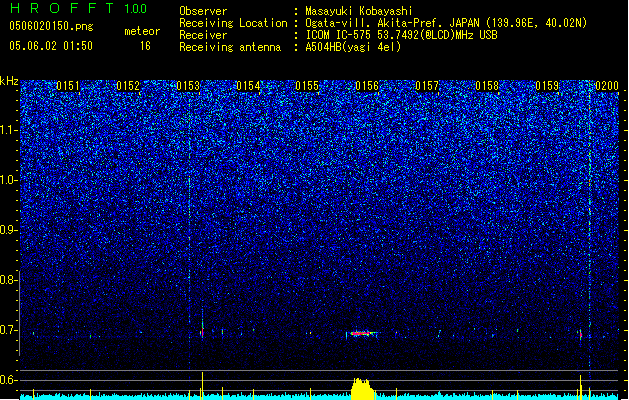Click the red meteor echo after 0159
This screenshot has height=400, width=629.
pyautogui.click(x=580, y=335)
